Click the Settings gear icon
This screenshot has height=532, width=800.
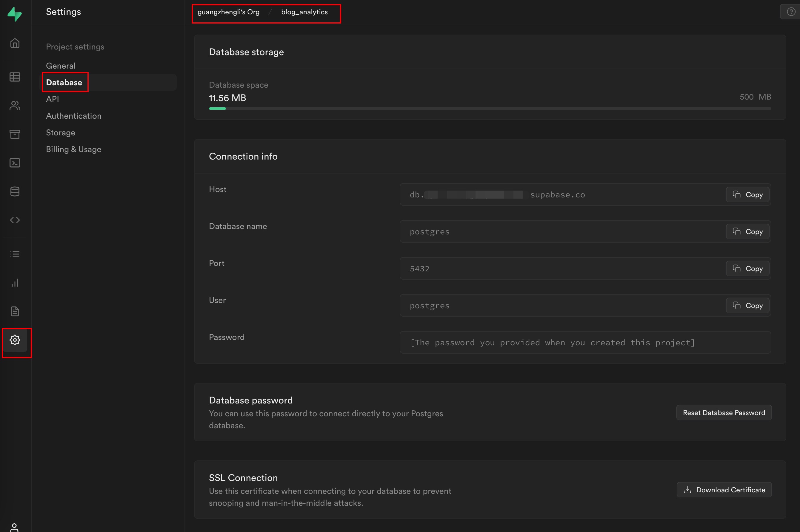15,340
